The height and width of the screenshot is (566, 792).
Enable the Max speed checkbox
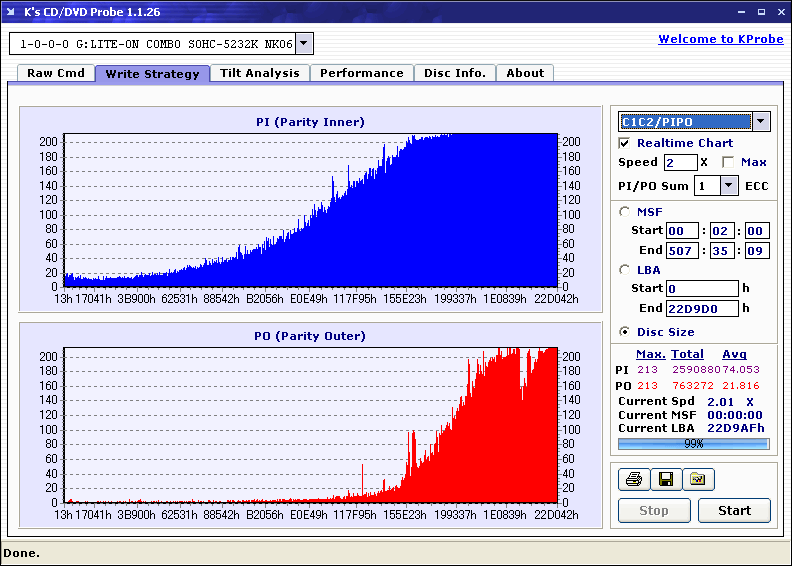[728, 162]
